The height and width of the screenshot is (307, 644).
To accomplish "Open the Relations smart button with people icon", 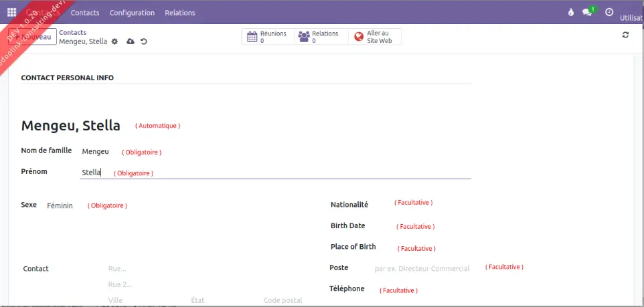I will point(321,37).
